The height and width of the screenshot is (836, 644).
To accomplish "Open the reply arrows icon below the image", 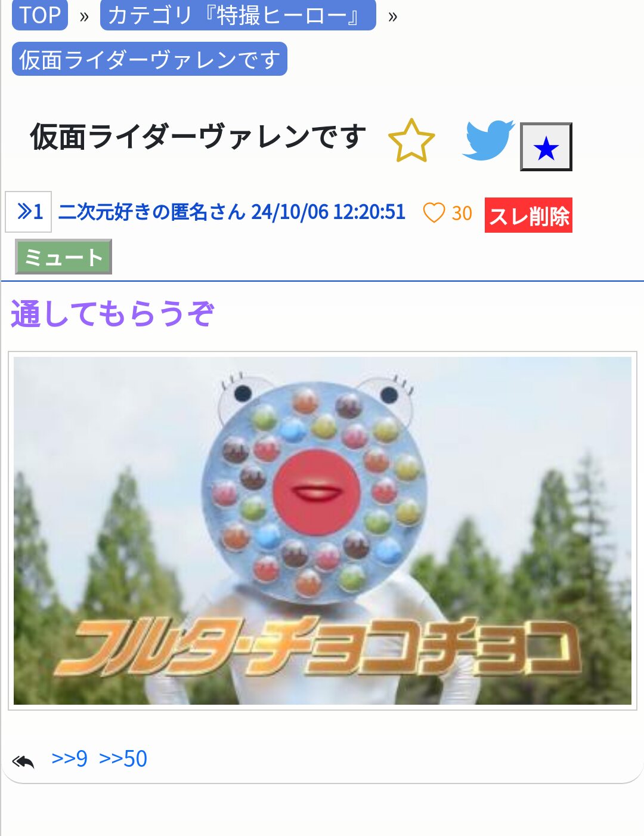I will pos(23,761).
